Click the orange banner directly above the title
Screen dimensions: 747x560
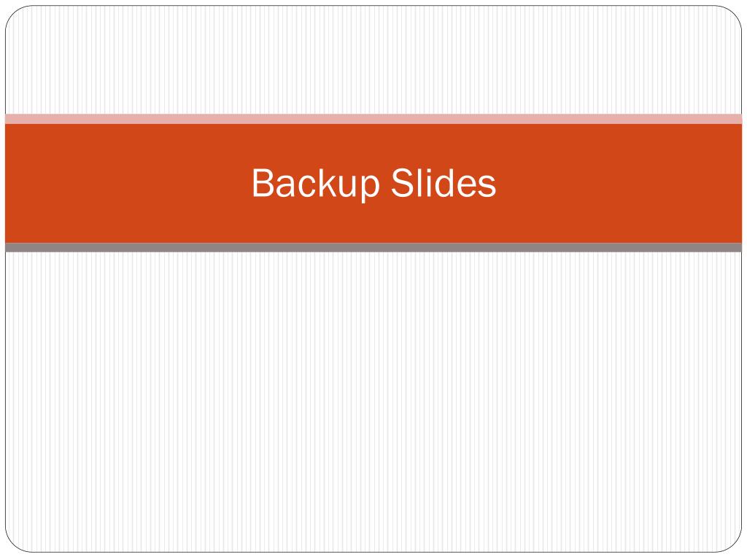[373, 145]
